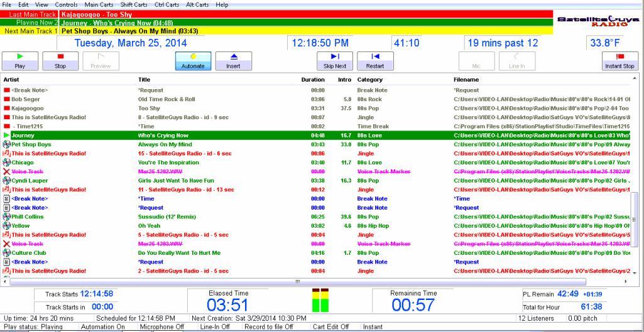This screenshot has width=644, height=332.
Task: Click the red played icon next to Bob Seger
Action: click(x=6, y=99)
